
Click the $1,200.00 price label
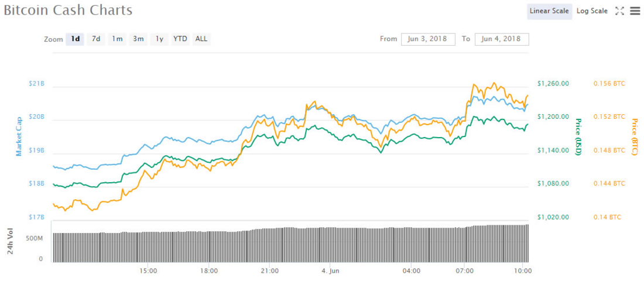[553, 117]
